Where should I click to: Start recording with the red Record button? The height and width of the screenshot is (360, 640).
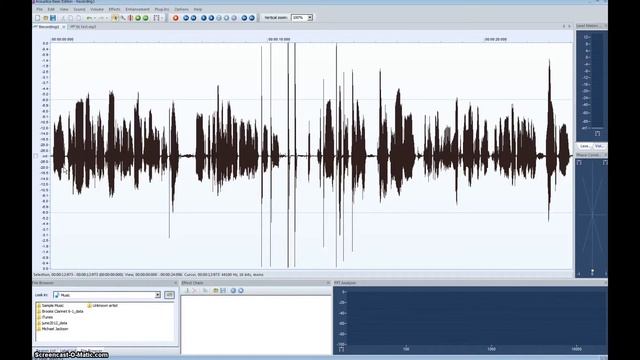[x=176, y=18]
